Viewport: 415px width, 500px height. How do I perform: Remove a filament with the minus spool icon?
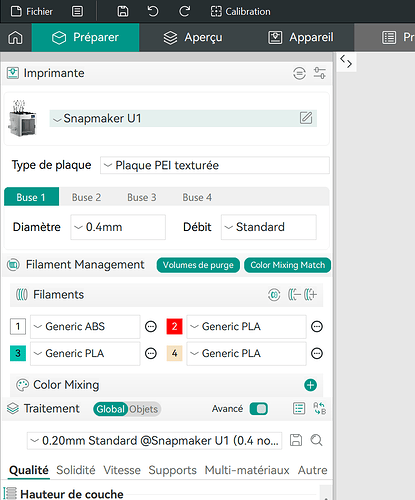point(294,295)
